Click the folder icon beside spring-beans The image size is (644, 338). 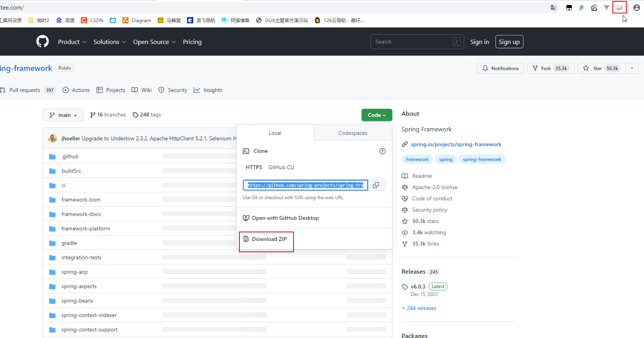pyautogui.click(x=52, y=301)
